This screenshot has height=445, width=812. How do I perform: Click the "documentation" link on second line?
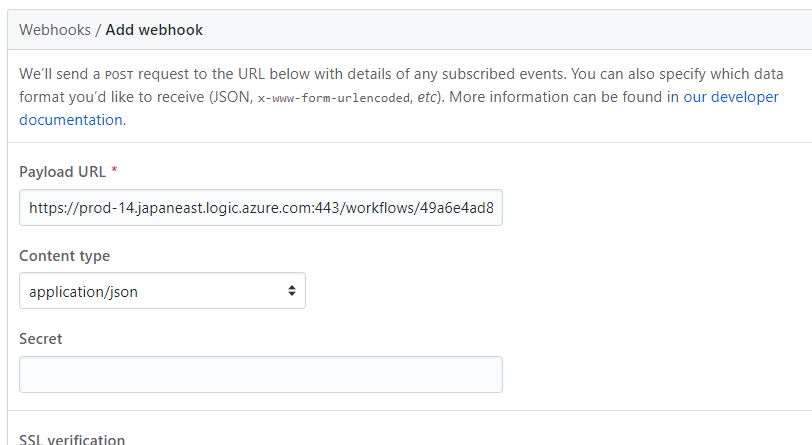coord(71,120)
